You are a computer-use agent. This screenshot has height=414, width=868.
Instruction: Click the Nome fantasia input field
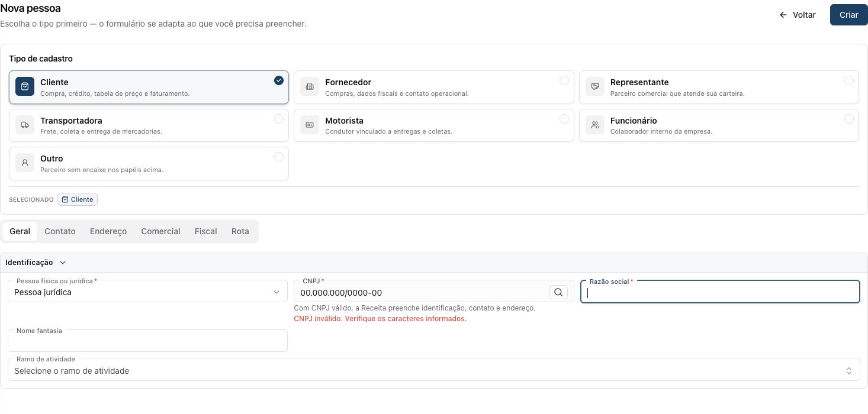point(147,341)
